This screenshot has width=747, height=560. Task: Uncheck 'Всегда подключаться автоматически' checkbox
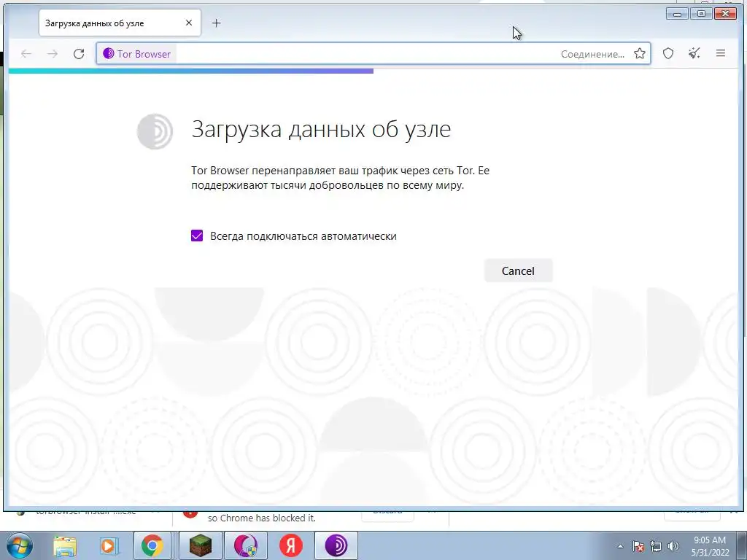tap(197, 236)
